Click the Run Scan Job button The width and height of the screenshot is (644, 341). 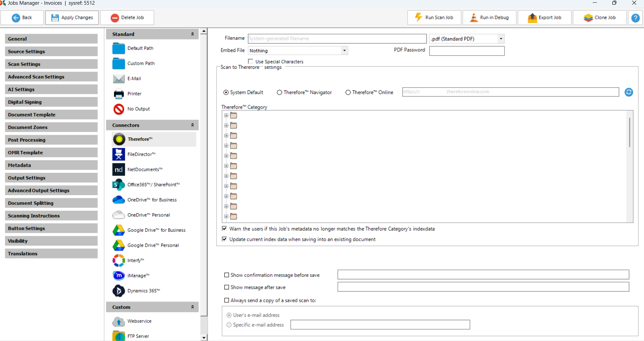pyautogui.click(x=434, y=18)
